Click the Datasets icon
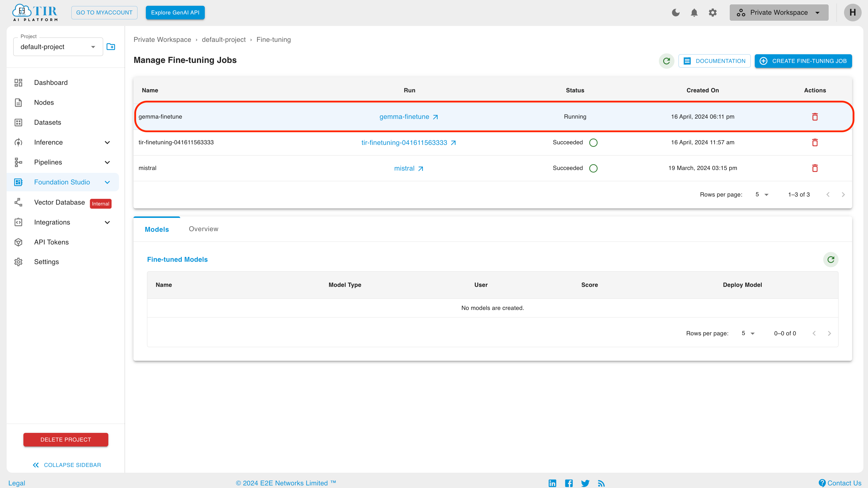The width and height of the screenshot is (868, 488). 18,122
